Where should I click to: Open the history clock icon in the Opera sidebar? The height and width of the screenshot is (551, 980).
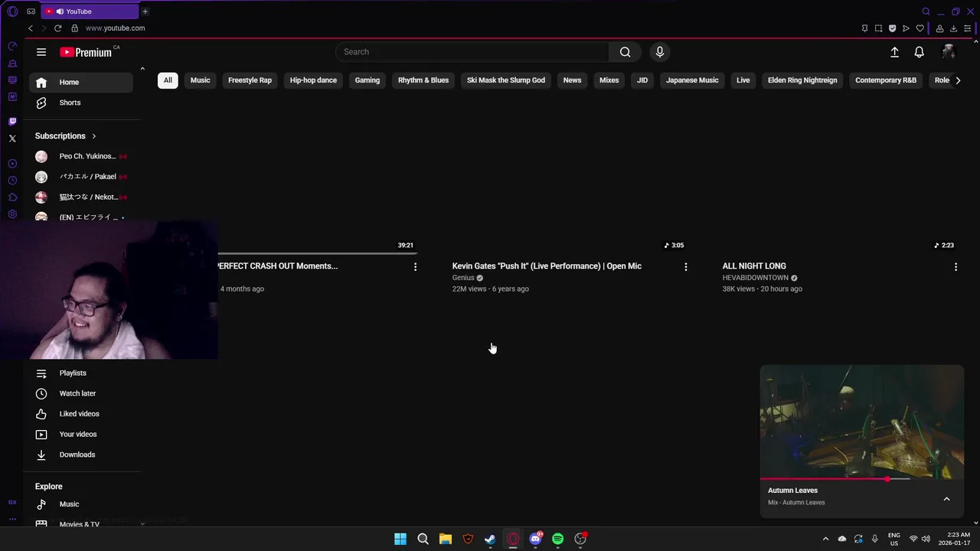(x=12, y=181)
